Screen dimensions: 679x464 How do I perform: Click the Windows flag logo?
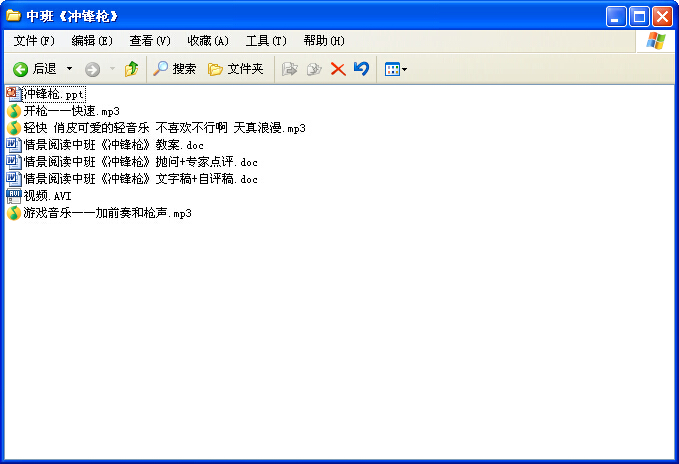pos(656,41)
